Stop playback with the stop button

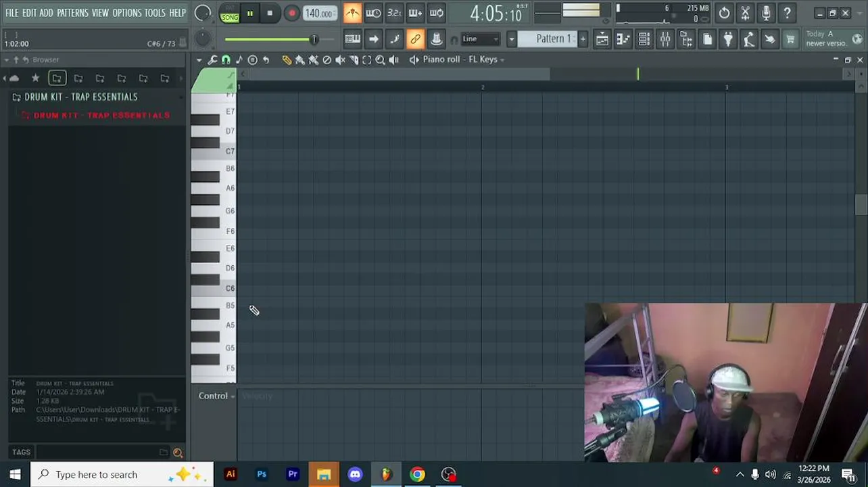click(x=270, y=14)
